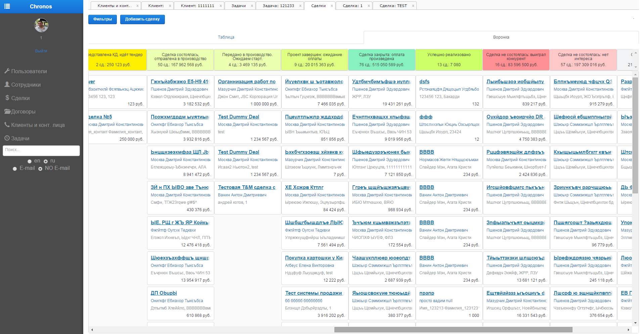Click the horizontal scrollbar right arrow
The height and width of the screenshot is (334, 644).
[x=629, y=330]
